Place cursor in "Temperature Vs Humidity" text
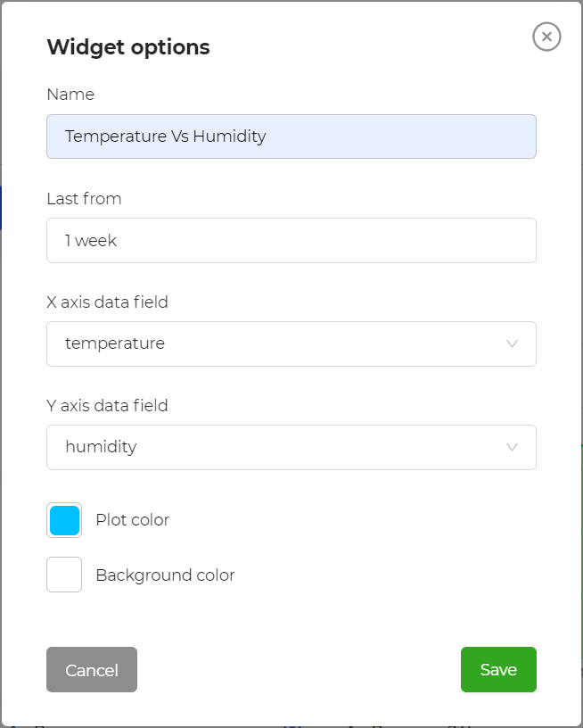The width and height of the screenshot is (583, 728). pyautogui.click(x=166, y=136)
